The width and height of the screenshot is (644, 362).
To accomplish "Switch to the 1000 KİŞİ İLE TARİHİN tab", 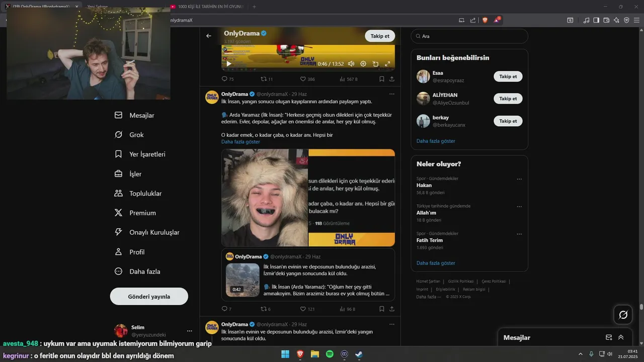I will [206, 7].
